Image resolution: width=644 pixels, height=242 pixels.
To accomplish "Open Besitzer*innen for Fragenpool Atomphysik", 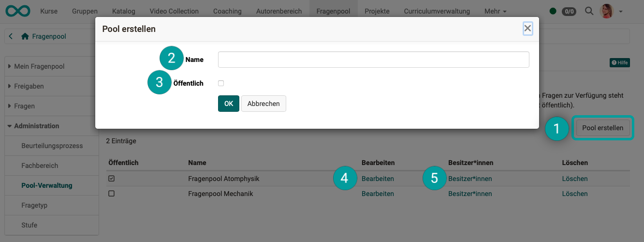I will point(470,179).
